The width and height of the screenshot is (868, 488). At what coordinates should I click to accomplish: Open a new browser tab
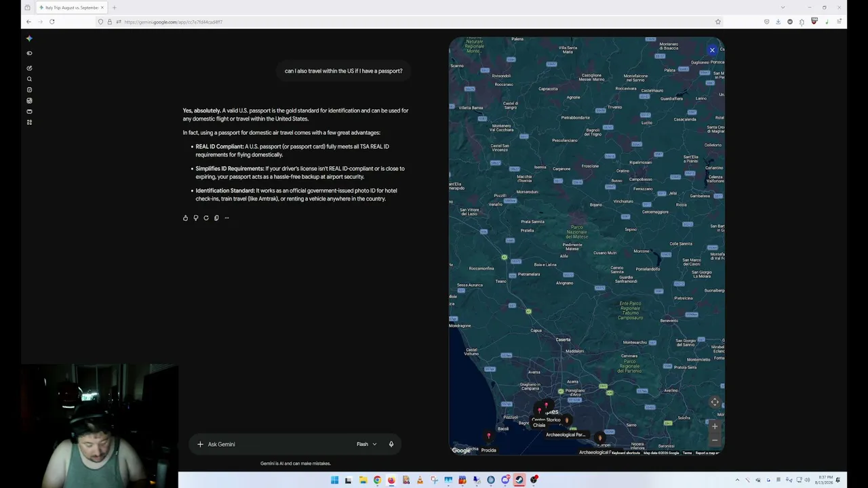coord(114,7)
